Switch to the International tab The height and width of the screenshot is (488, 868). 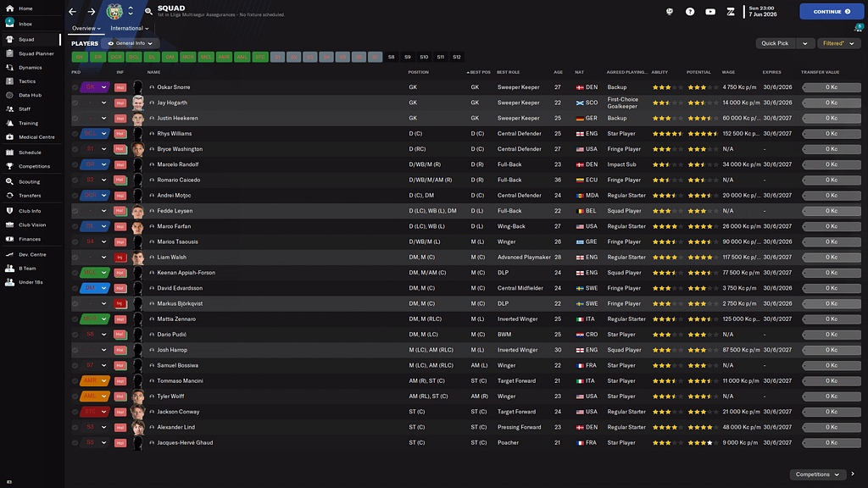pyautogui.click(x=128, y=28)
